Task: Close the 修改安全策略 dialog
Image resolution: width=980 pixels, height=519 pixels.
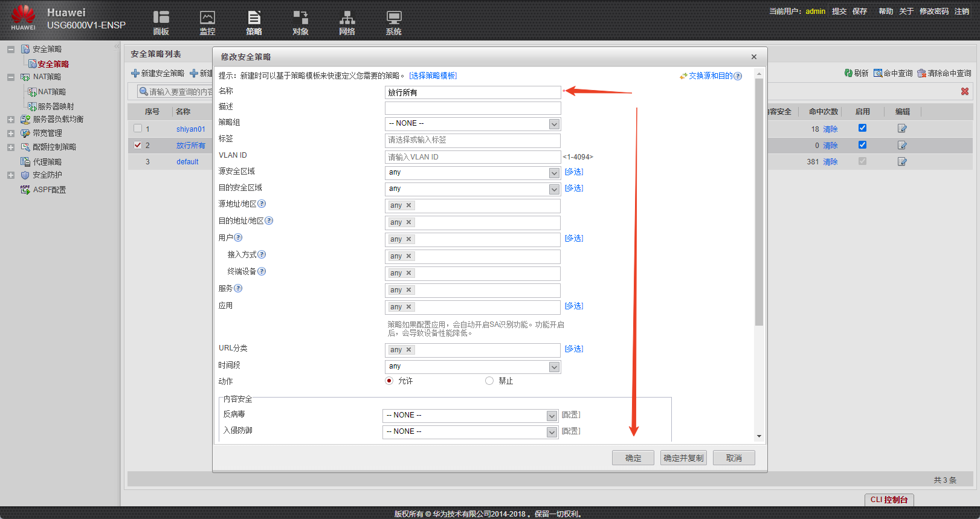Action: (x=754, y=57)
